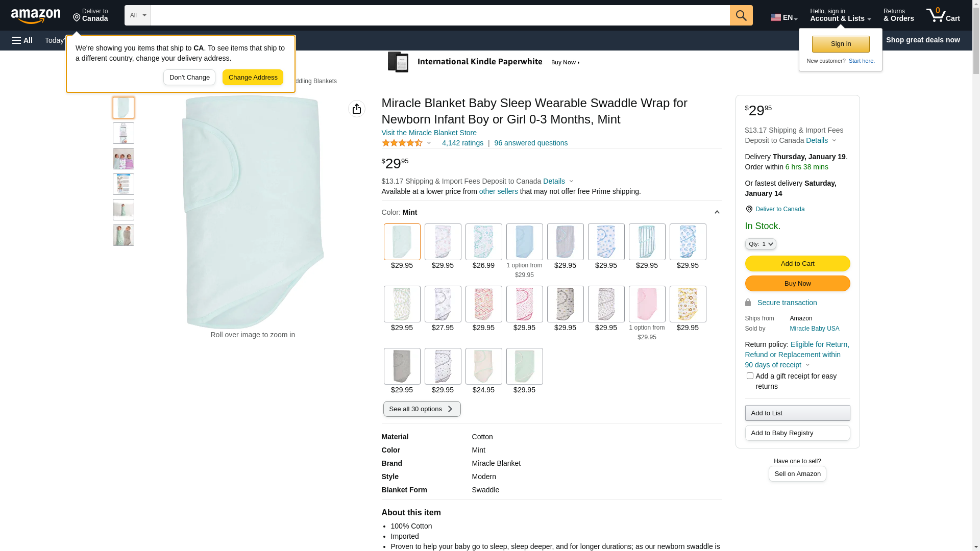Open the search category All dropdown
980x551 pixels.
pos(137,15)
